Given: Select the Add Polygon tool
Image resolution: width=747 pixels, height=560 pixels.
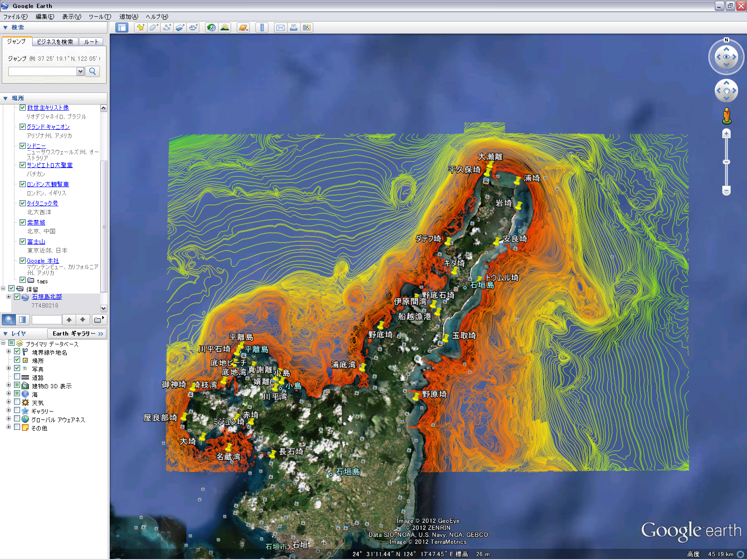Looking at the screenshot, I should point(154,28).
